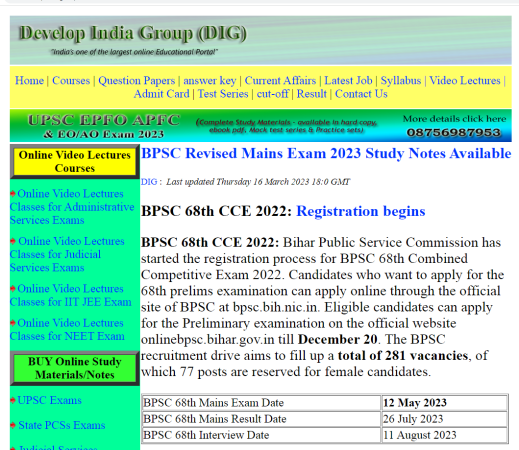This screenshot has height=450, width=519.
Task: Select 'BPSC 68th Mains Result Date' cell
Action: (x=261, y=419)
